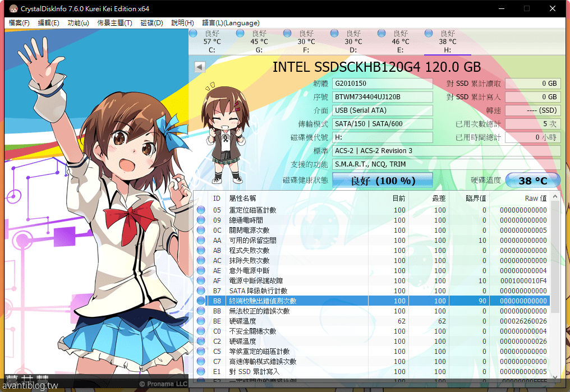Image resolution: width=570 pixels, height=392 pixels.
Task: Click the serial number field BTWM734404UJ120B
Action: pos(383,97)
